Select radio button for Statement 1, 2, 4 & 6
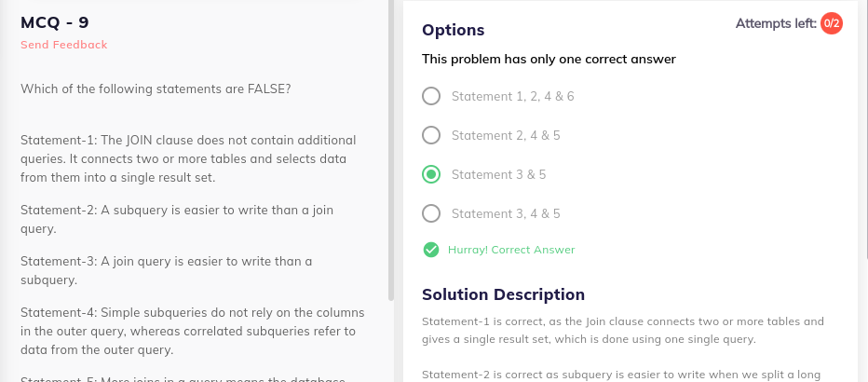 click(430, 96)
